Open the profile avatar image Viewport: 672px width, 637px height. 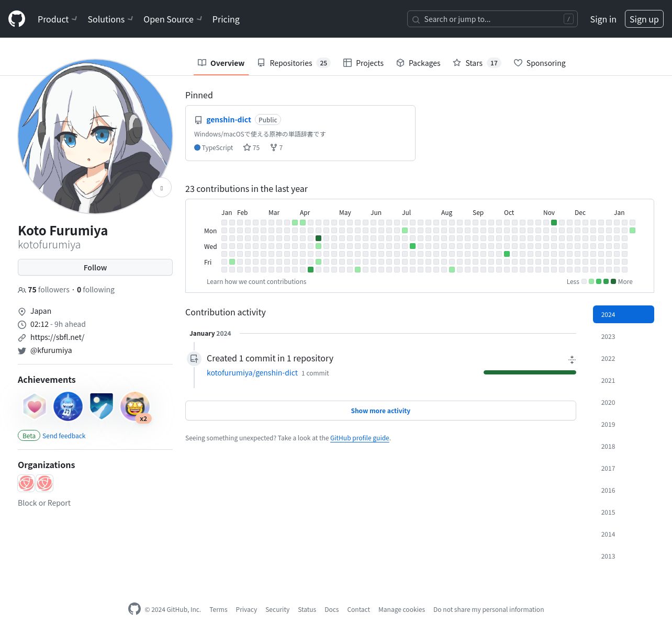pos(95,136)
